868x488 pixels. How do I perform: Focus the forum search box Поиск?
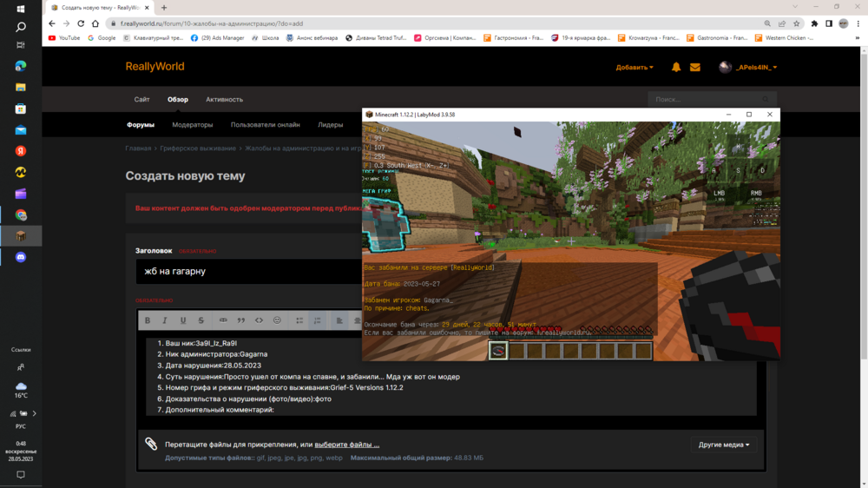tap(712, 99)
